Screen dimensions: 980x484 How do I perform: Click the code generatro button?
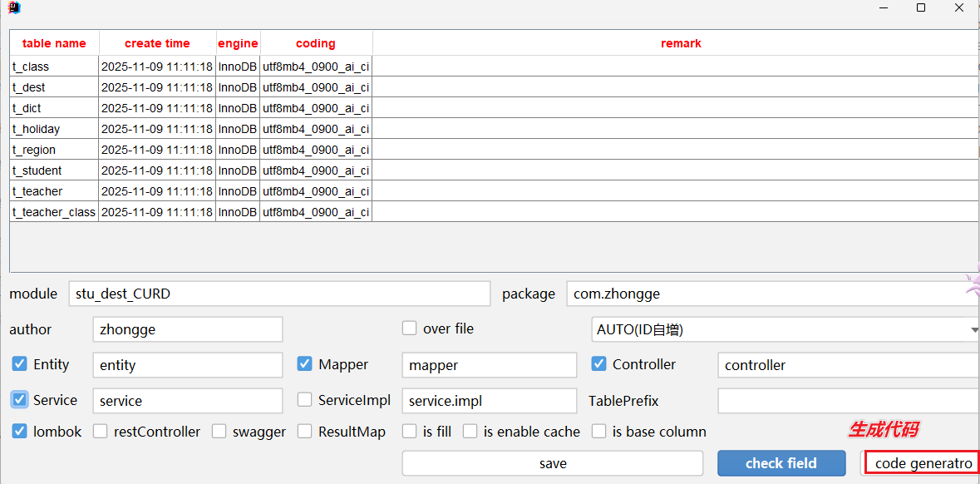[923, 463]
